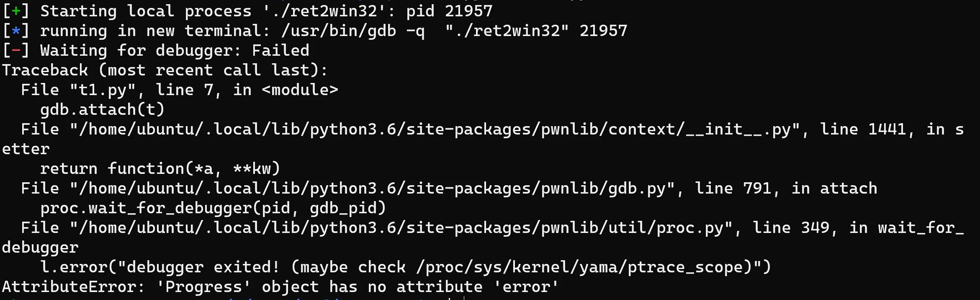980x300 pixels.
Task: Click the return function(*a, **kw) line
Action: tap(160, 169)
